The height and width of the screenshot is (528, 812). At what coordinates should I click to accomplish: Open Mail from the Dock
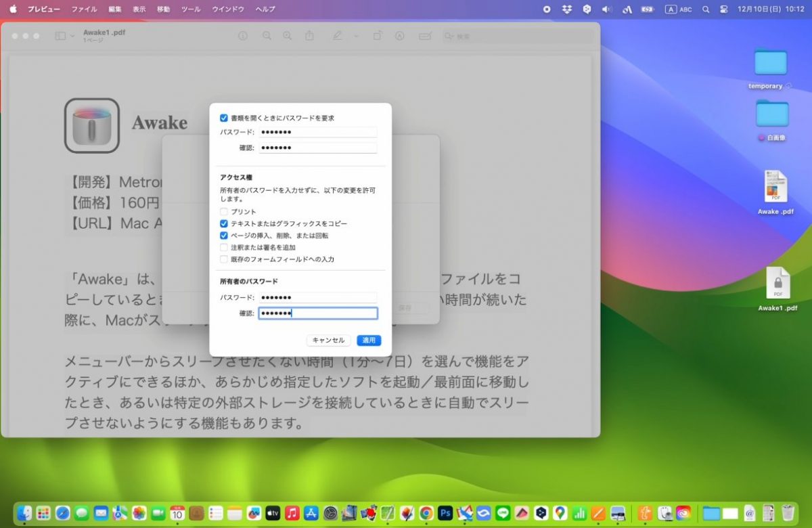click(101, 513)
